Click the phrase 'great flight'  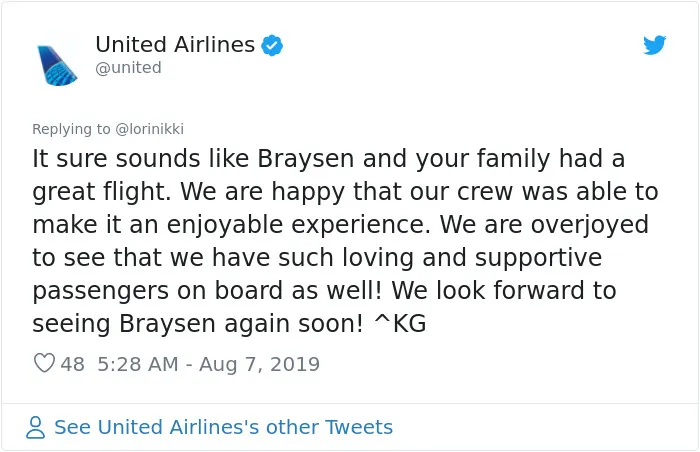point(101,192)
